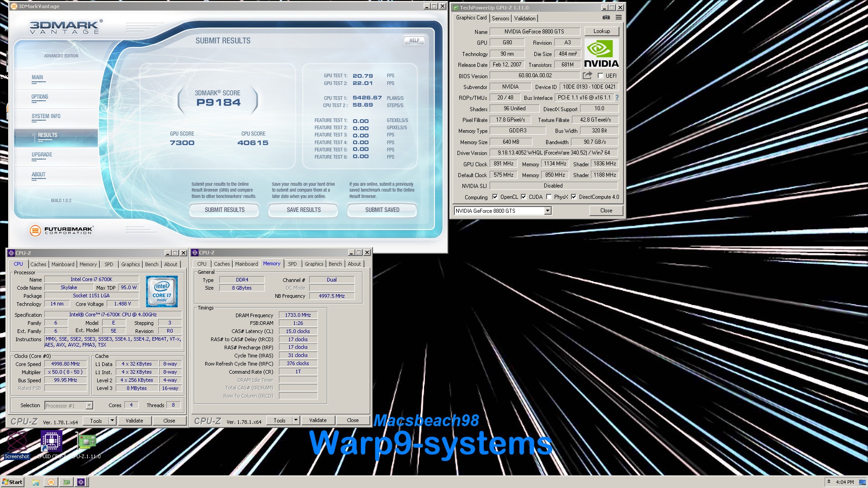The width and height of the screenshot is (868, 488).
Task: Open Mainboard tab in left CPU-Z window
Action: point(63,264)
